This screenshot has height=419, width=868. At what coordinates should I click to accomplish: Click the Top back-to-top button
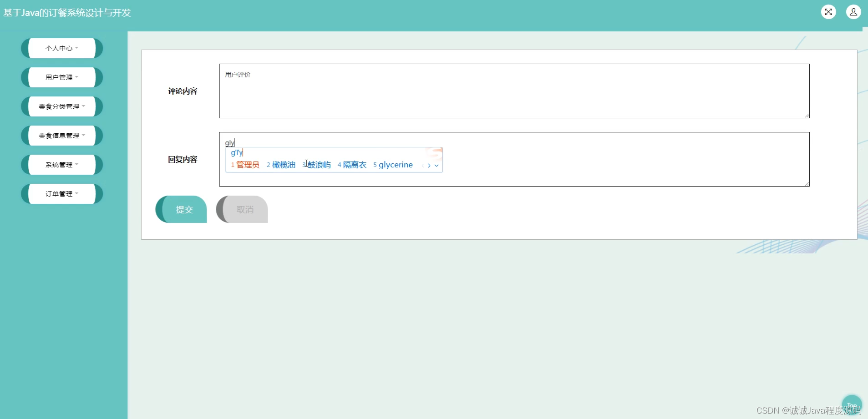852,404
